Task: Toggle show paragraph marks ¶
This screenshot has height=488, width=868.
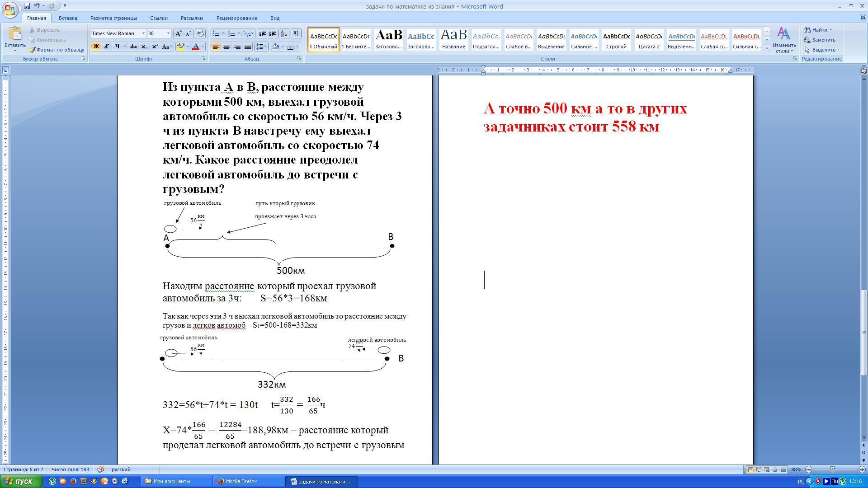Action: pyautogui.click(x=296, y=33)
